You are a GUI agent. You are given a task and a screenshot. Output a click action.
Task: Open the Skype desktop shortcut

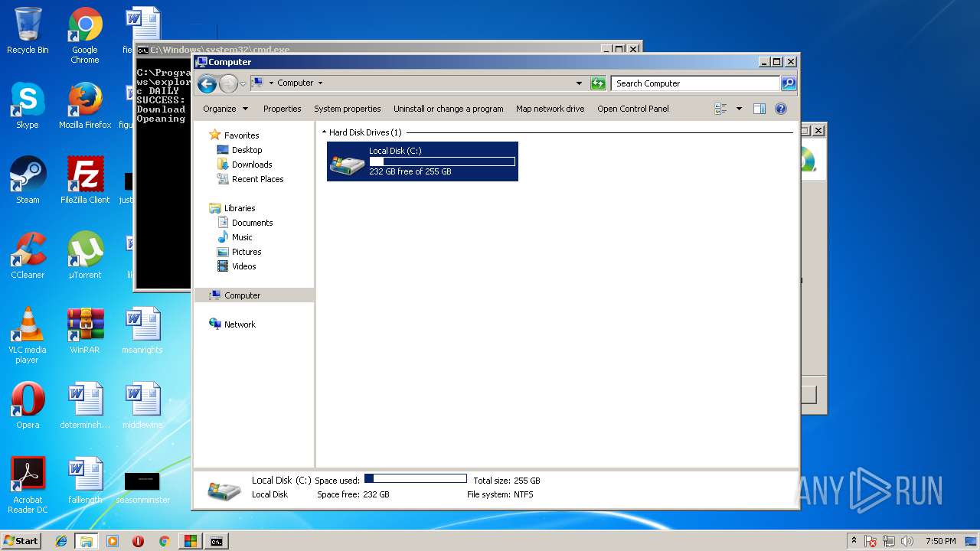28,106
